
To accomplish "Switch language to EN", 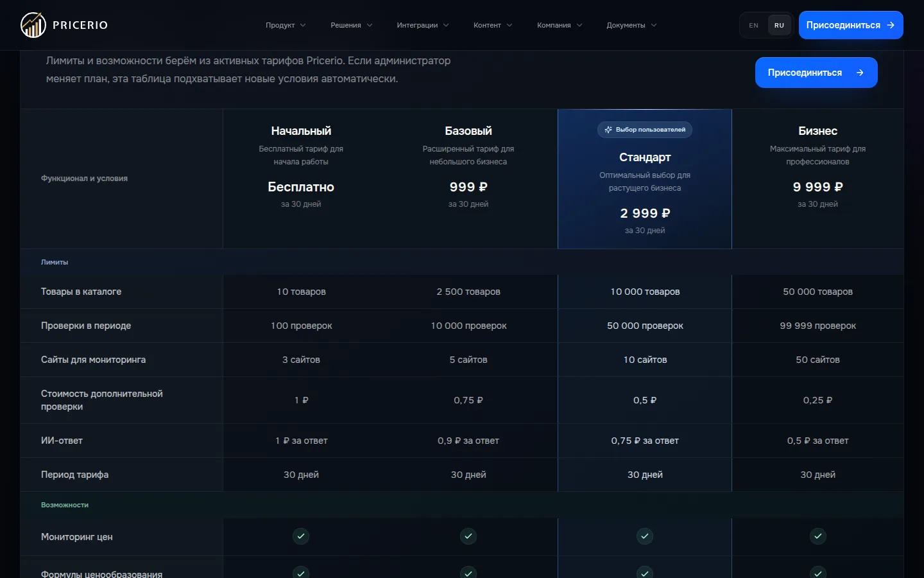I will (754, 26).
